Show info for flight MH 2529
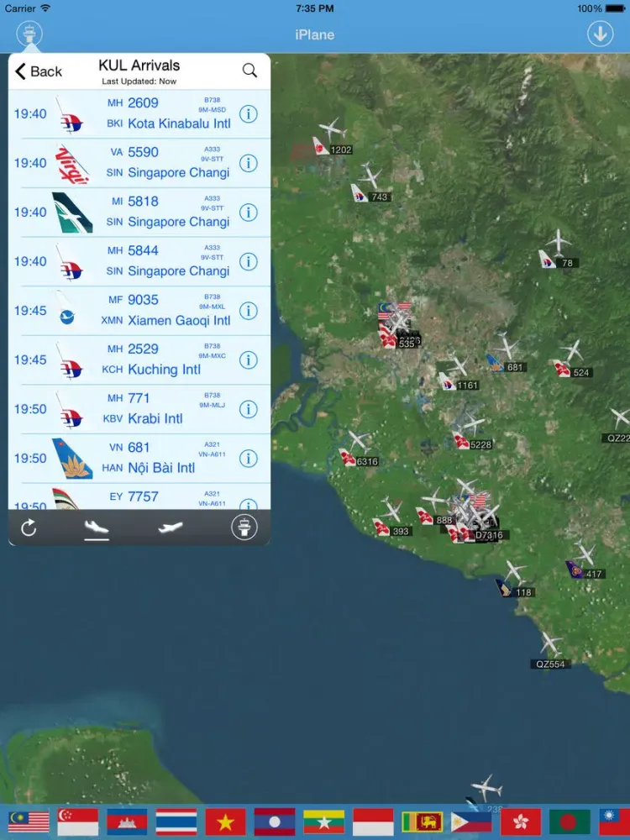This screenshot has width=630, height=840. point(248,360)
